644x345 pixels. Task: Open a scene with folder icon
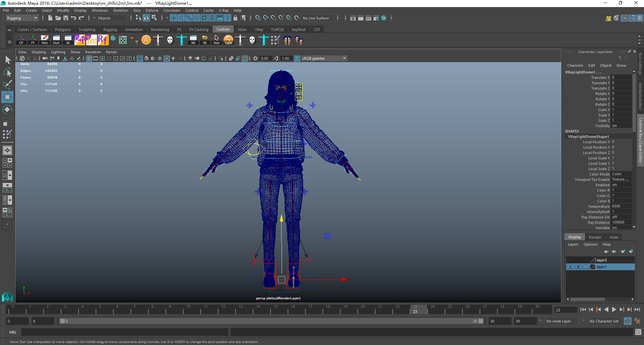pos(58,18)
